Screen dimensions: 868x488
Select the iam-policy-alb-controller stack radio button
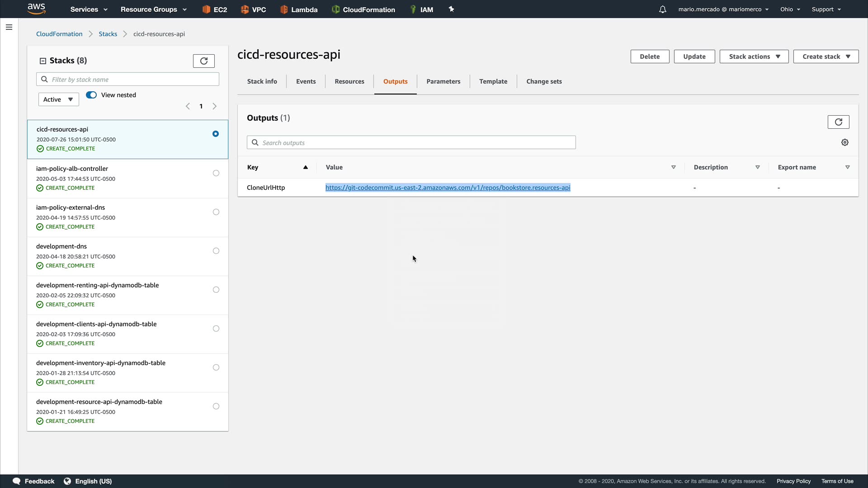click(216, 173)
